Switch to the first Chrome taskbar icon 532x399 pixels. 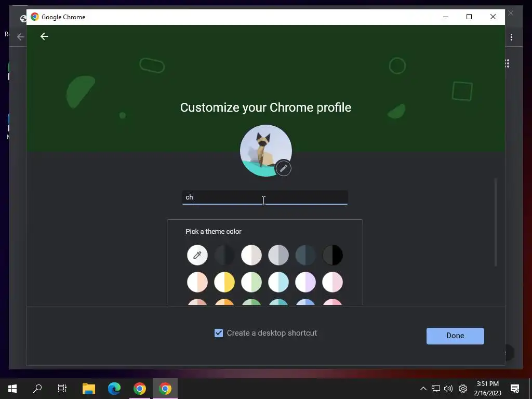[x=140, y=389]
